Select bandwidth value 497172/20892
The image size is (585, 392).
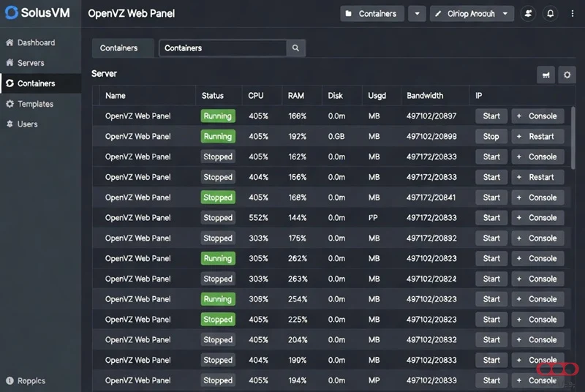(x=431, y=238)
